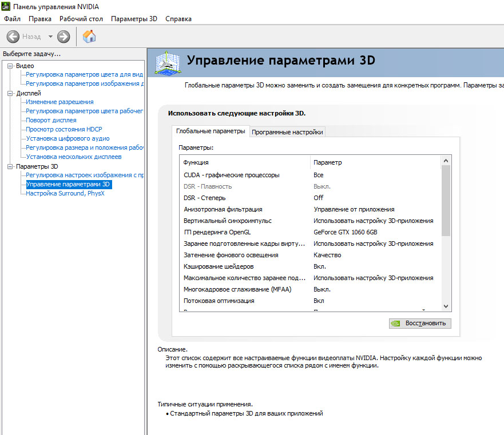This screenshot has height=435, width=504.
Task: Select Заранее подготовленные кадры вирту… row
Action: pos(310,244)
